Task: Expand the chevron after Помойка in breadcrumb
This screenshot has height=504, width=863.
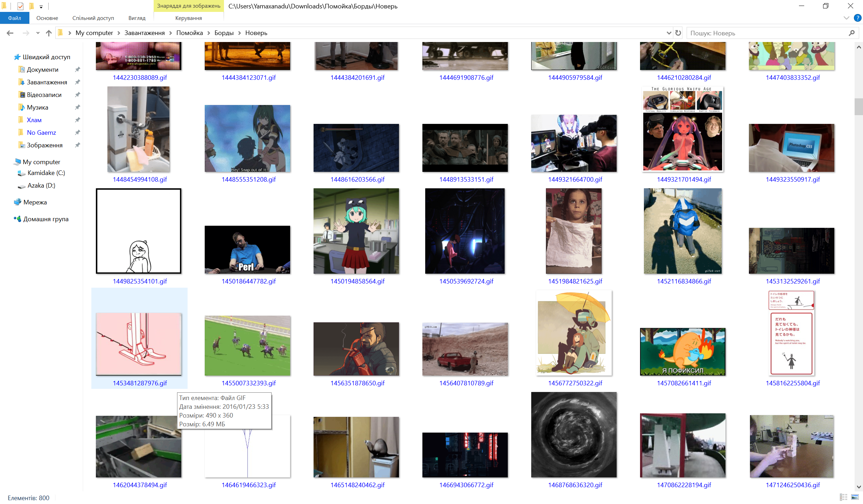Action: pyautogui.click(x=209, y=33)
